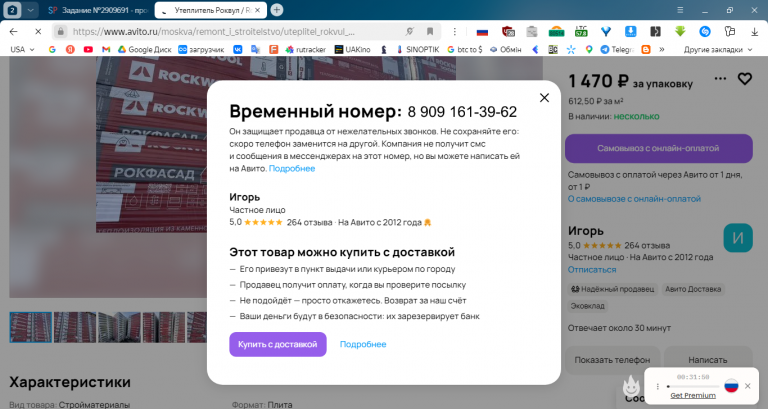
Task: Open LTC price ticker extension
Action: pyautogui.click(x=581, y=32)
